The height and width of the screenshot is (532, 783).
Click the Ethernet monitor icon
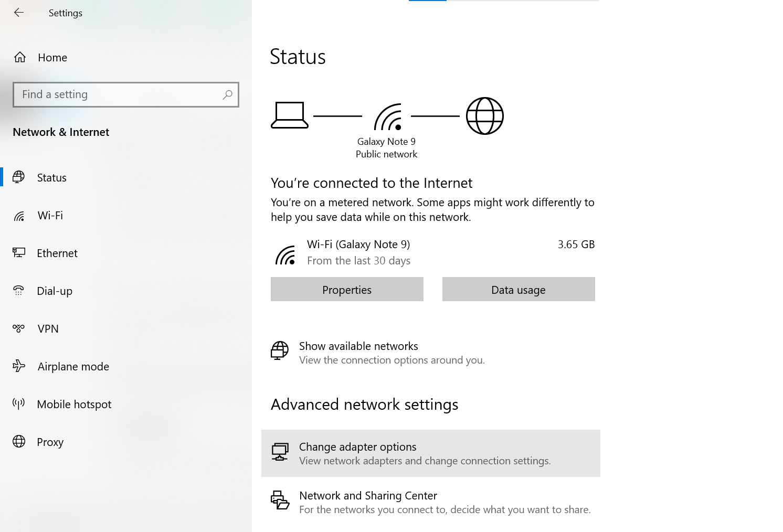click(19, 253)
